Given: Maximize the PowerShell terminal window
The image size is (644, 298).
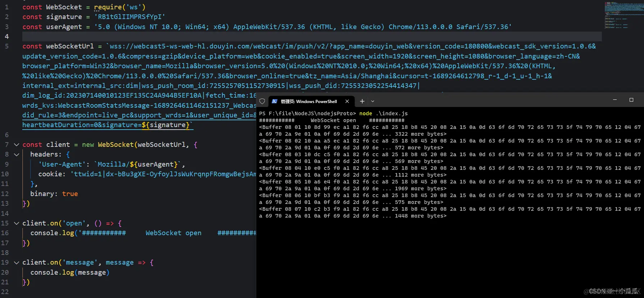Looking at the screenshot, I should [631, 100].
